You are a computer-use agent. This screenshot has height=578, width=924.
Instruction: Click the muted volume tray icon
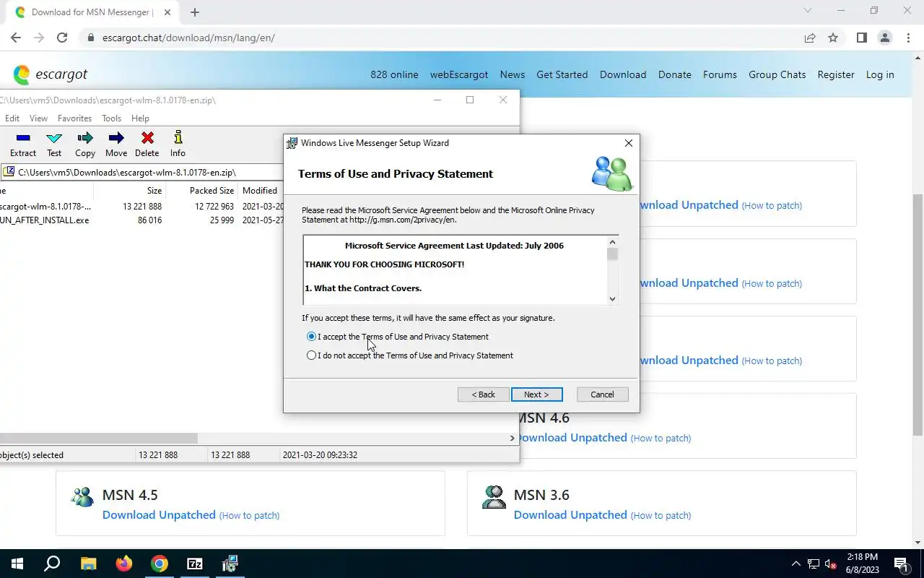click(831, 564)
